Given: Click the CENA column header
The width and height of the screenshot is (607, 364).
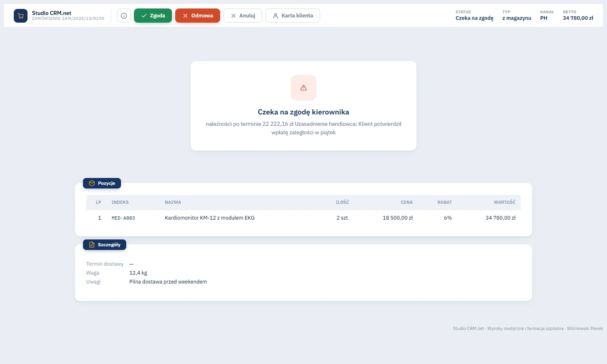Looking at the screenshot, I should (x=407, y=202).
